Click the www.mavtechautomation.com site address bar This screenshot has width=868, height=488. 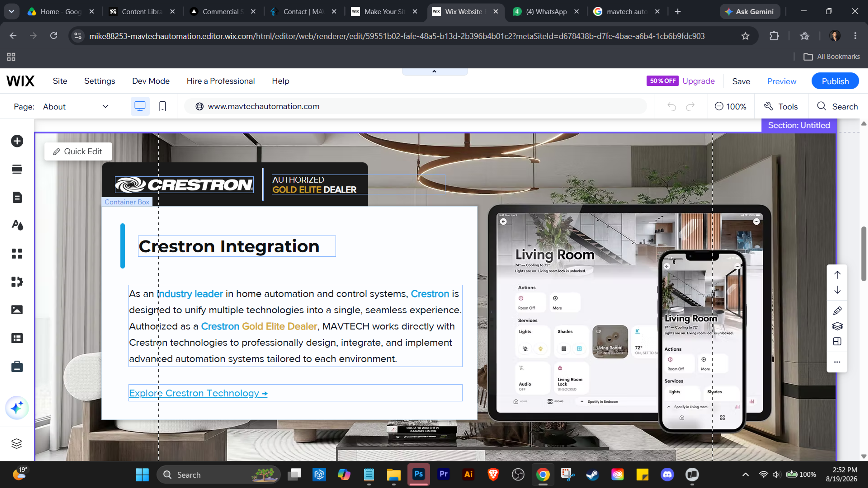[x=415, y=106]
